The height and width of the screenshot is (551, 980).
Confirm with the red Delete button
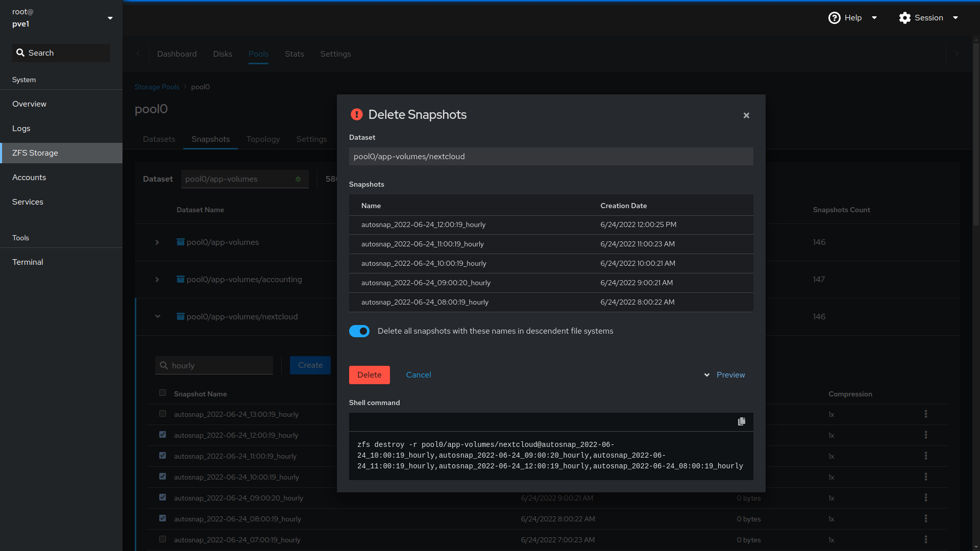point(370,375)
